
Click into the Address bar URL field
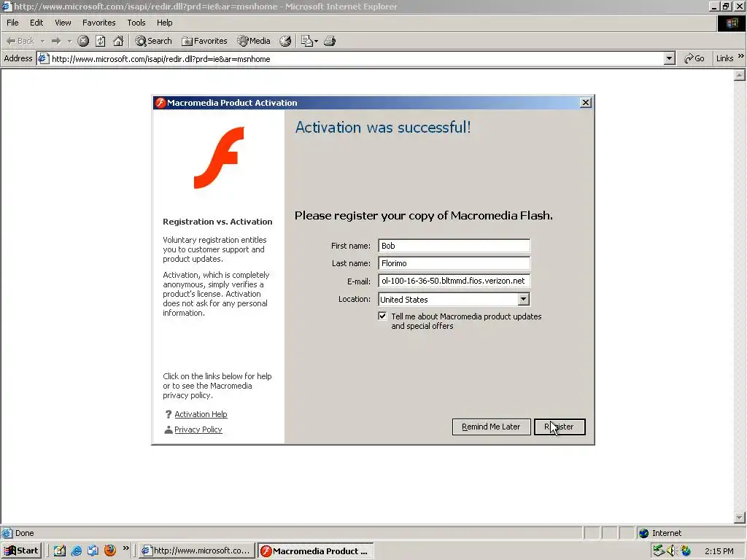[357, 58]
